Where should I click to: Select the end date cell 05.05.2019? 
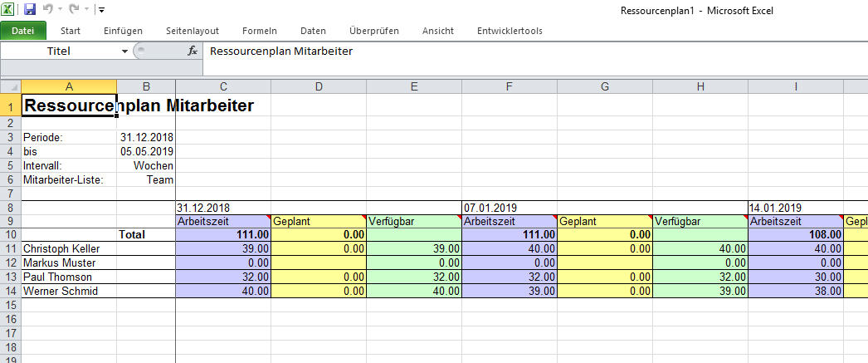coord(146,151)
